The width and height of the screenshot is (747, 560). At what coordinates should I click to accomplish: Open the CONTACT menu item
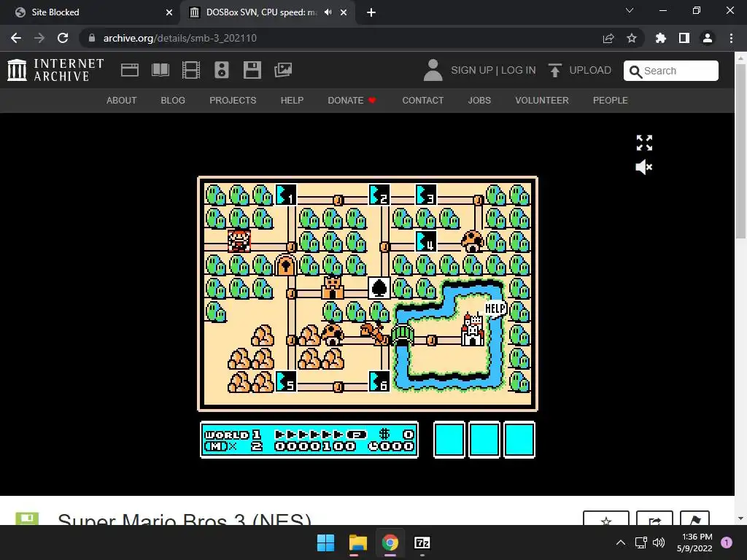click(422, 101)
